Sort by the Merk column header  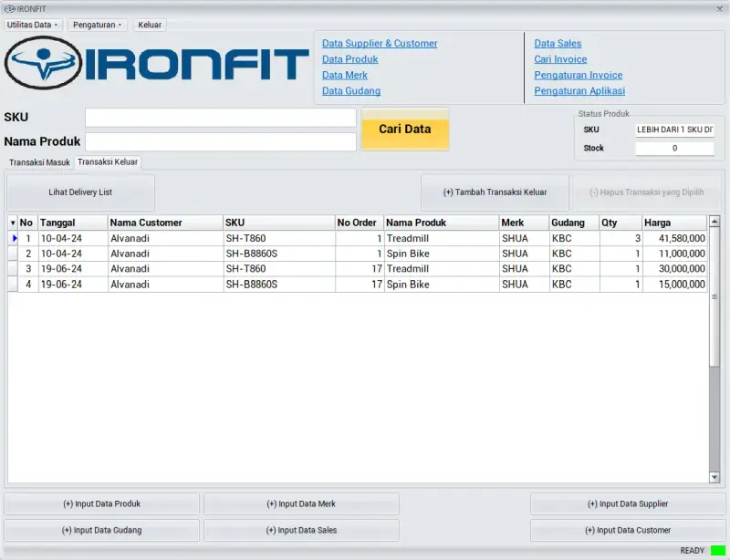tap(524, 223)
